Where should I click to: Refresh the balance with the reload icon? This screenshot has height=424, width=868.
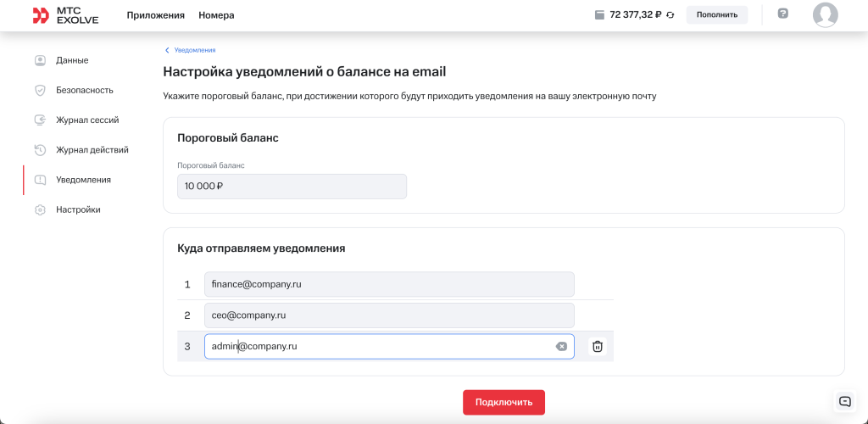pos(670,15)
